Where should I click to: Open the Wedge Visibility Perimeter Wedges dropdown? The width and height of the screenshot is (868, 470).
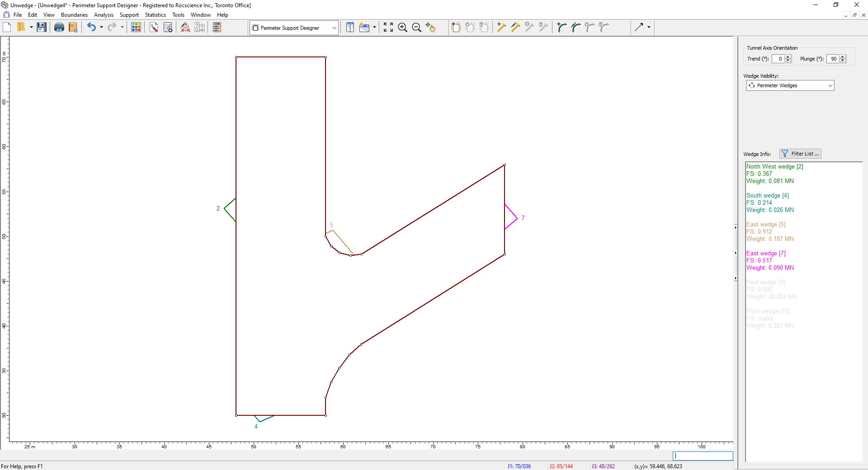coord(790,85)
